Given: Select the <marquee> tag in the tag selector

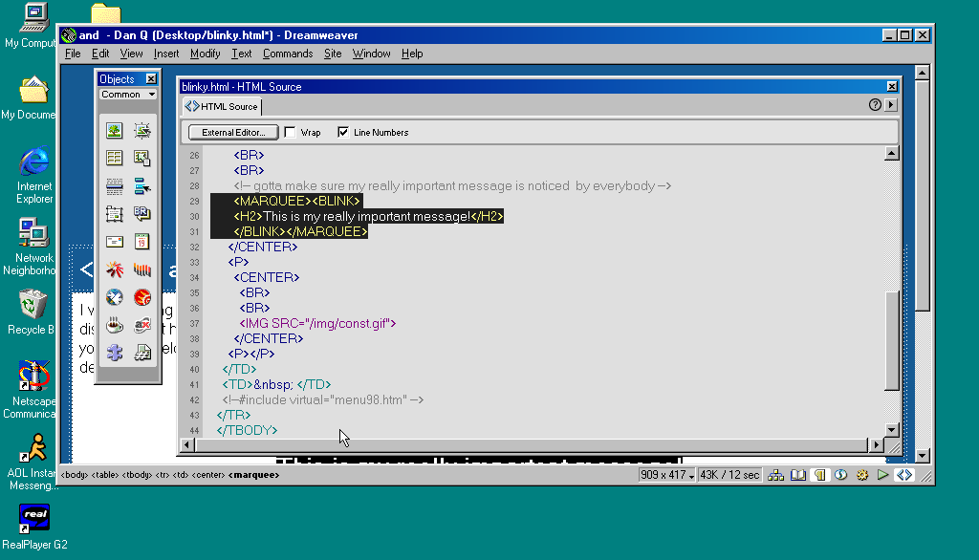Looking at the screenshot, I should pyautogui.click(x=253, y=475).
